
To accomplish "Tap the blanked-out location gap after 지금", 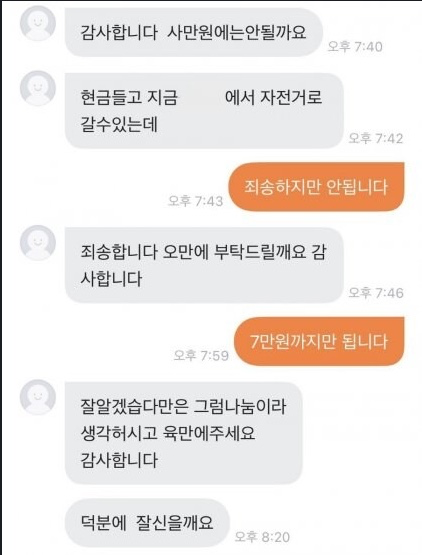I will (201, 97).
